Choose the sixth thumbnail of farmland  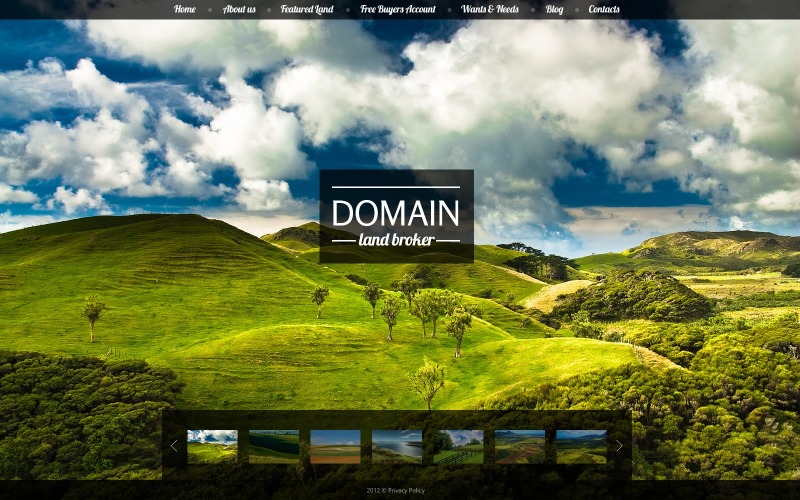point(520,446)
